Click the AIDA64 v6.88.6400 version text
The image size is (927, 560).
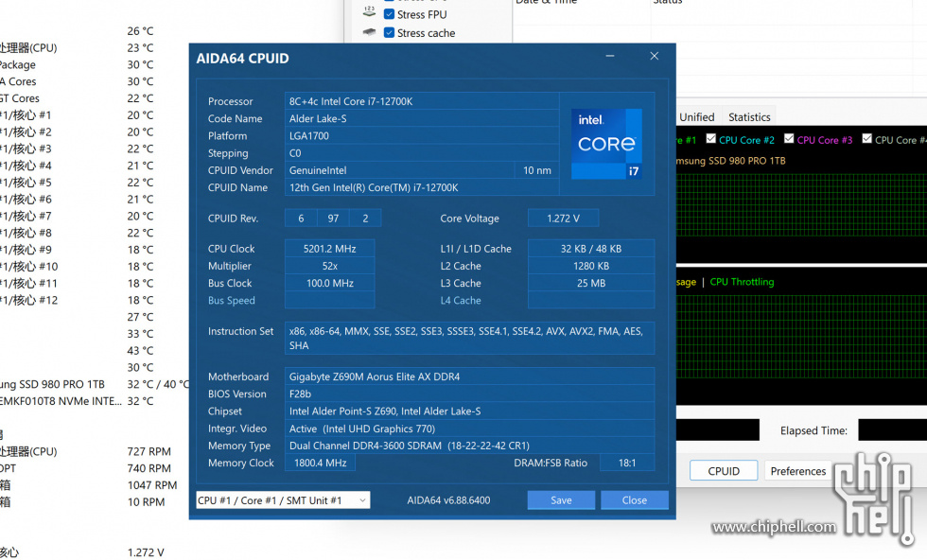[448, 500]
